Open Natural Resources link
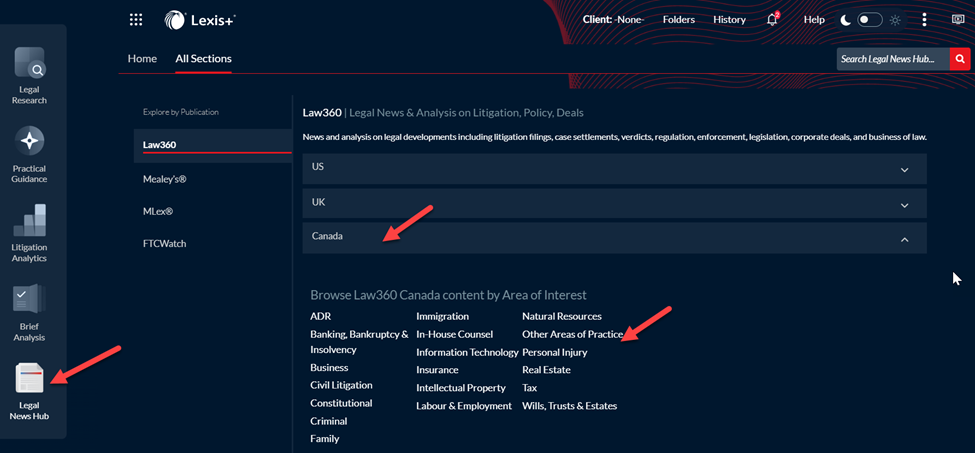975x453 pixels. 562,316
